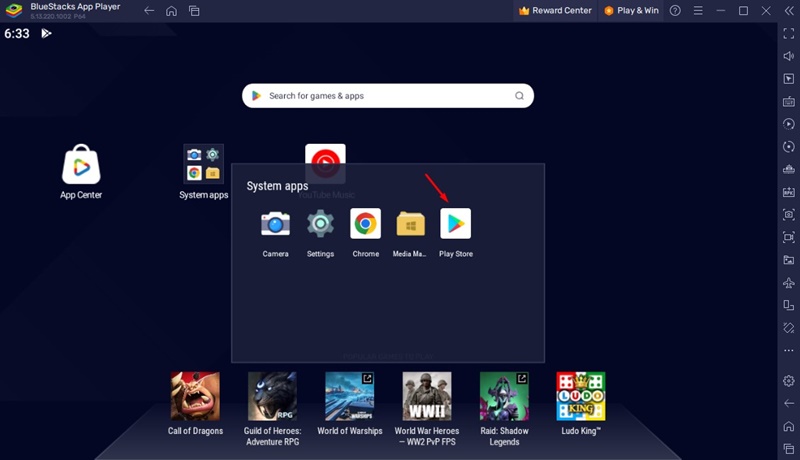Open more options ellipsis in sidebar

(789, 350)
